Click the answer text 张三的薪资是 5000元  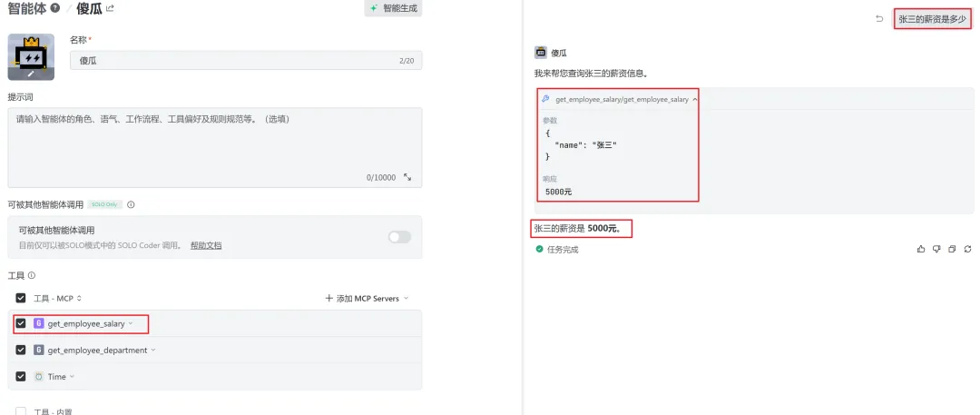click(578, 229)
